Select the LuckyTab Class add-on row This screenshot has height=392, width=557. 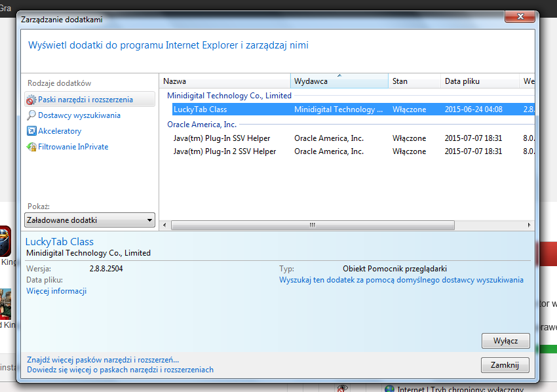353,109
